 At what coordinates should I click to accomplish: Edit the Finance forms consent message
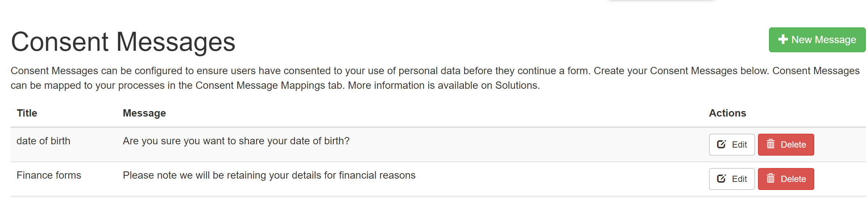click(x=732, y=179)
